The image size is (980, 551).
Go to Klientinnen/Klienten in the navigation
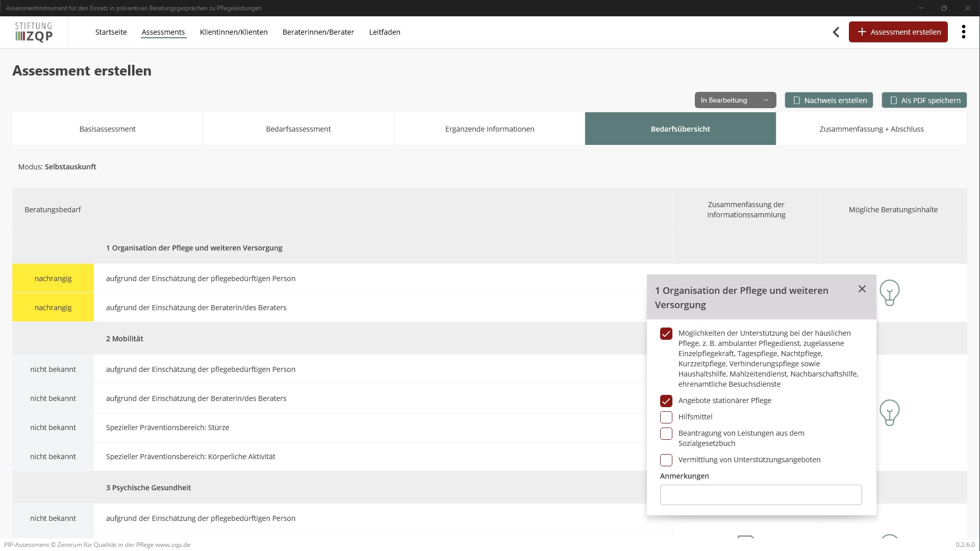click(x=234, y=32)
